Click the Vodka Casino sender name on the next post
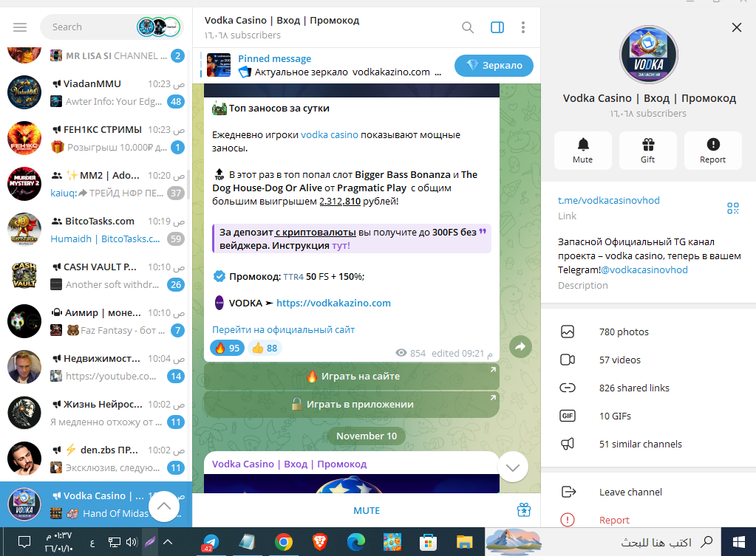The height and width of the screenshot is (556, 756). pos(289,464)
